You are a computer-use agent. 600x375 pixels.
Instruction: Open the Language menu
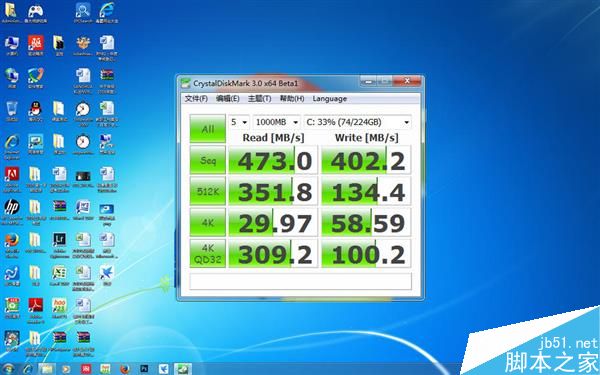click(329, 99)
